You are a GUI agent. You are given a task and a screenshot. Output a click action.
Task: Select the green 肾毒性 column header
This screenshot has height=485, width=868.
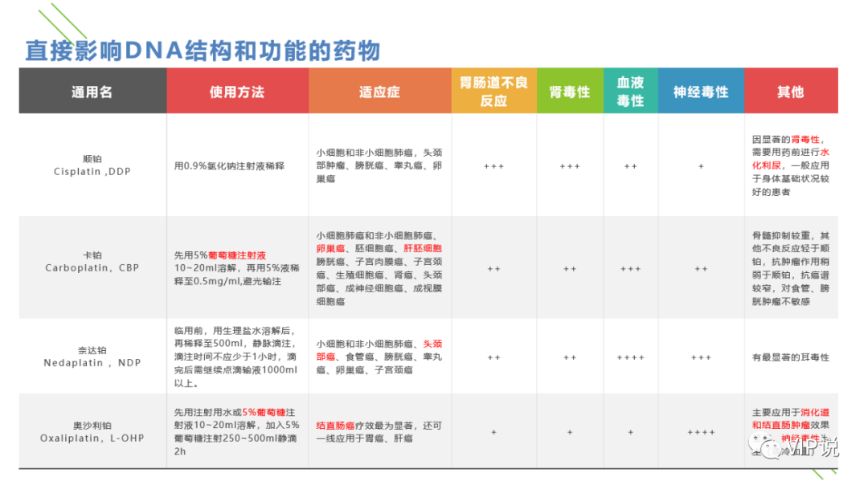pyautogui.click(x=570, y=91)
